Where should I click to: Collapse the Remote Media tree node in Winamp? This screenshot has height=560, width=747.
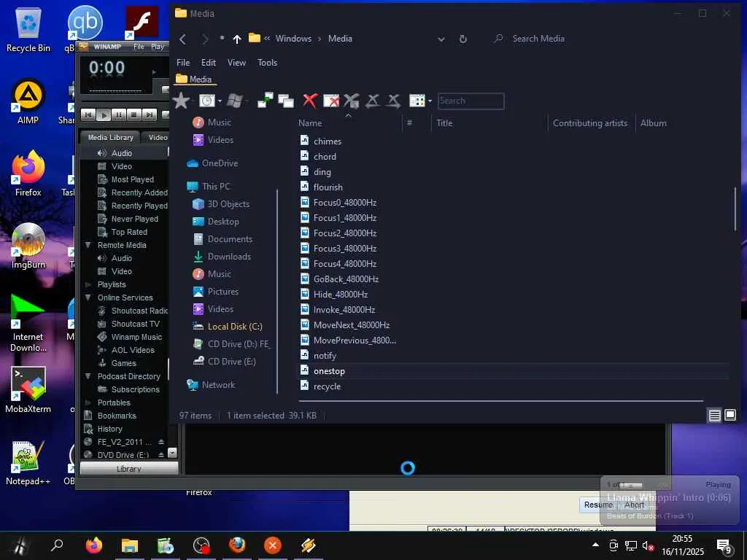88,245
